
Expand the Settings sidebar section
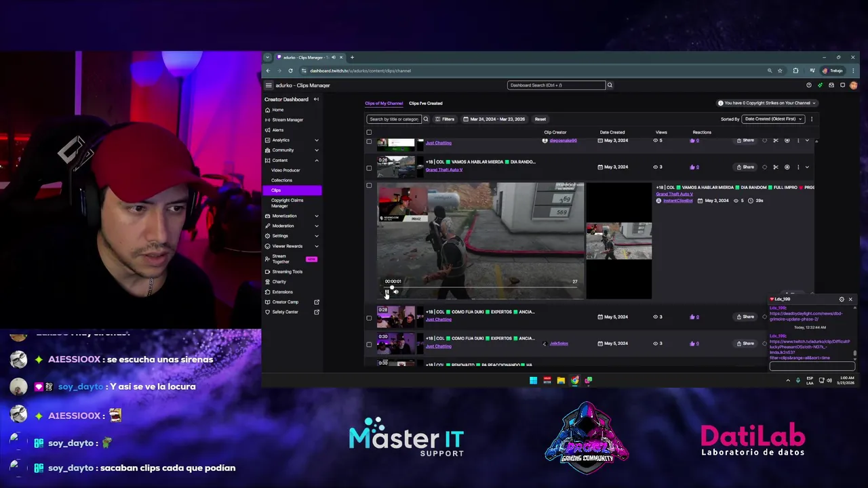317,236
